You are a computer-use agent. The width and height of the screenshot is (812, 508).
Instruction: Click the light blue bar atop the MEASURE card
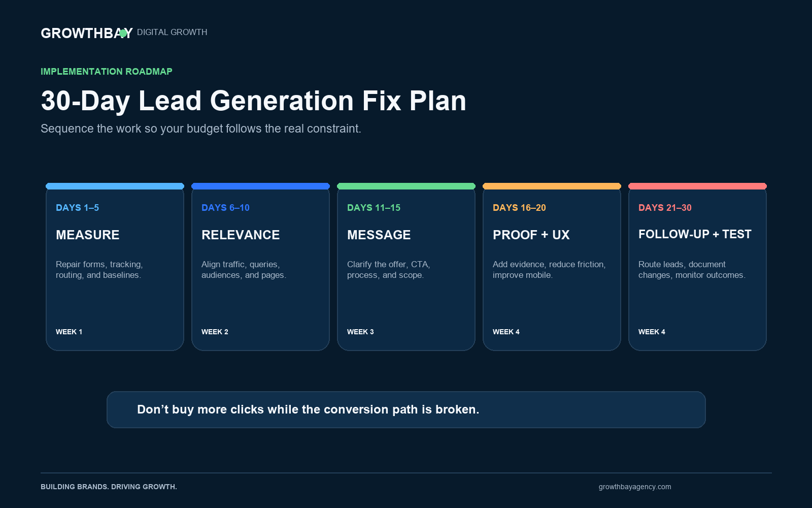115,186
